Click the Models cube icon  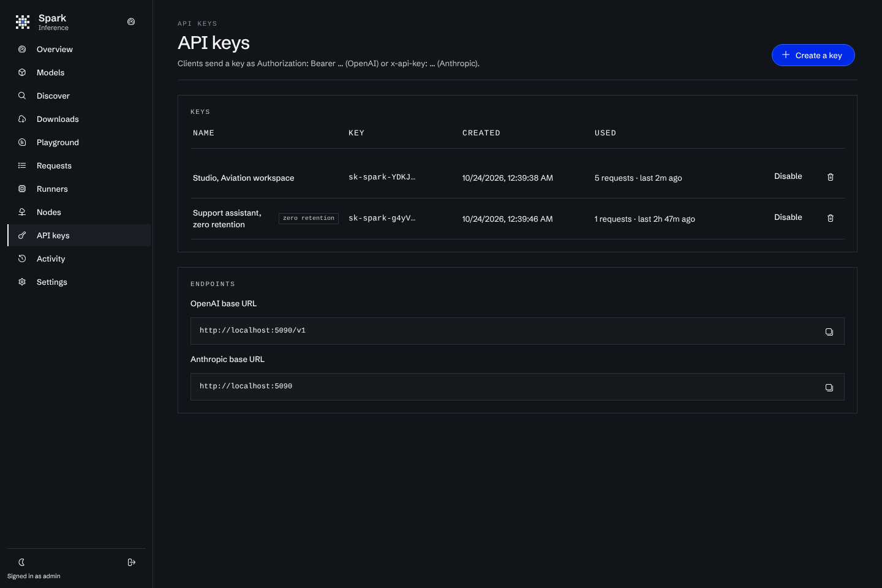pos(22,72)
